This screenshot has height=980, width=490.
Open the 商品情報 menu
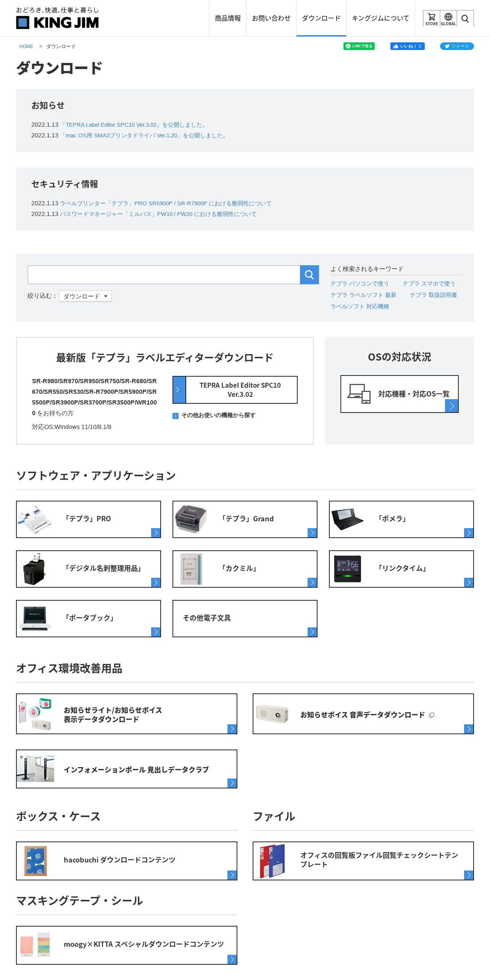[228, 18]
